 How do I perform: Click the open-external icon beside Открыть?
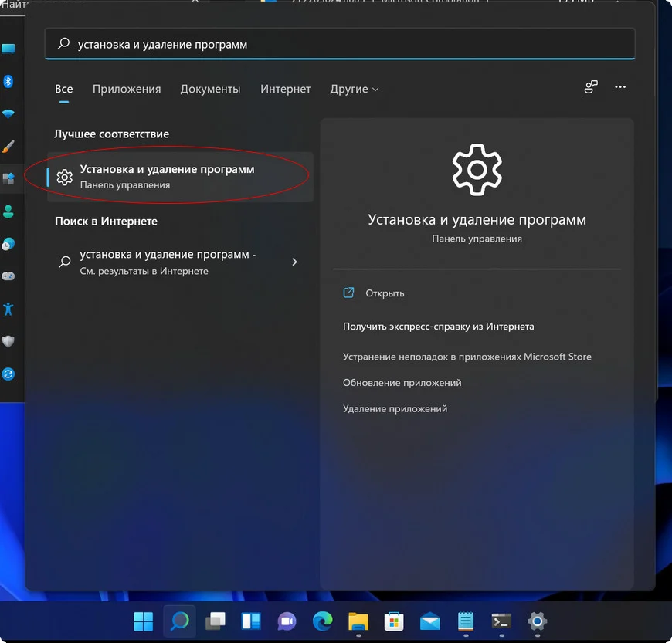click(x=348, y=293)
